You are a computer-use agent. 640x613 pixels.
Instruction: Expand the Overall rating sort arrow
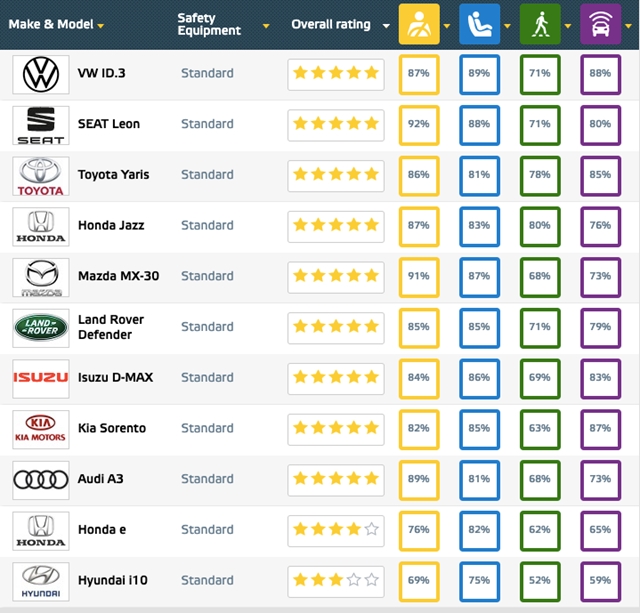click(379, 25)
